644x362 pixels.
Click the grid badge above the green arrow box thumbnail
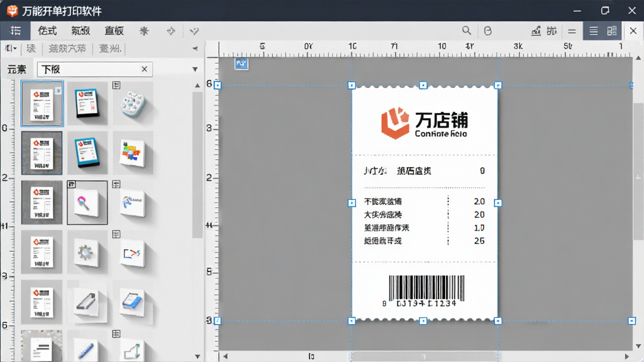click(116, 334)
